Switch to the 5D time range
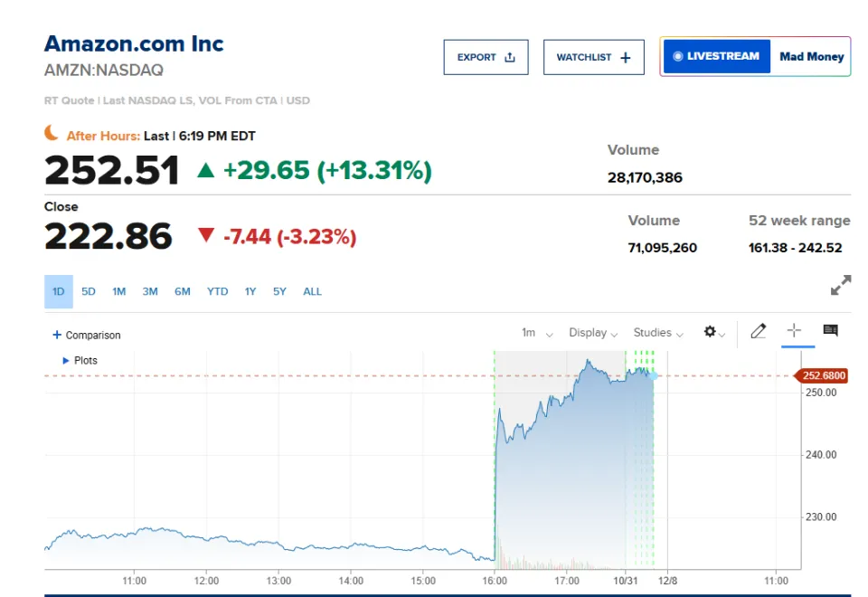Viewport: 868px width, 597px height. 89,291
